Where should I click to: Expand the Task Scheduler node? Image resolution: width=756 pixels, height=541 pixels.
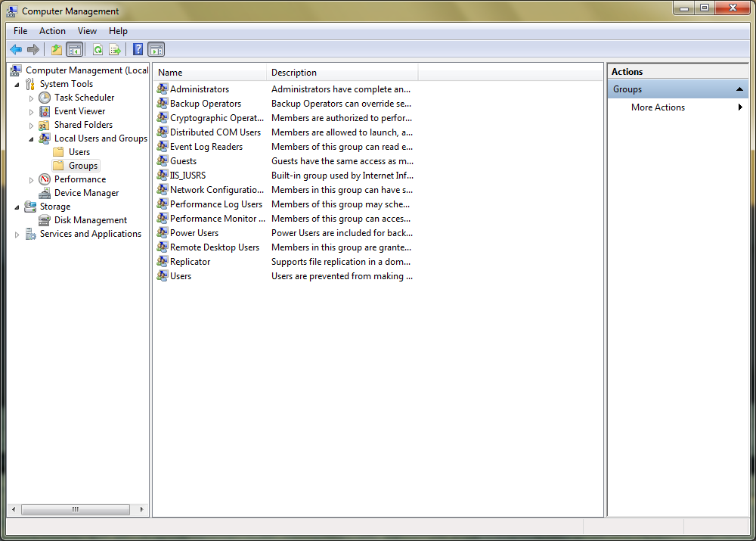click(x=31, y=98)
